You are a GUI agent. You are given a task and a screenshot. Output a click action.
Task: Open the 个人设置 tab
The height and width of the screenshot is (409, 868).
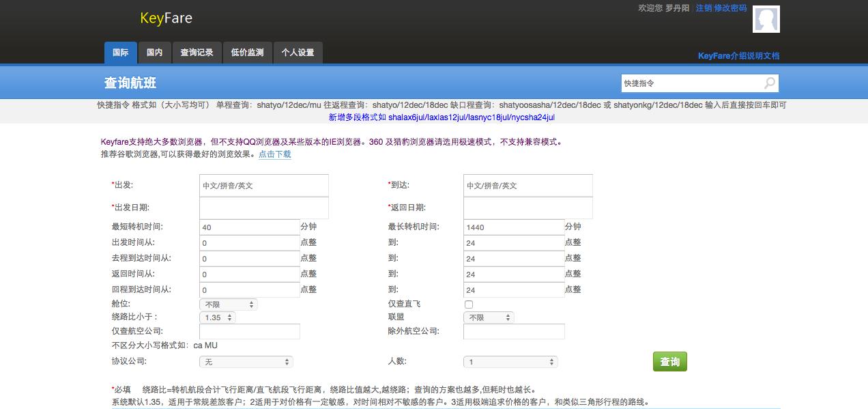click(x=298, y=53)
